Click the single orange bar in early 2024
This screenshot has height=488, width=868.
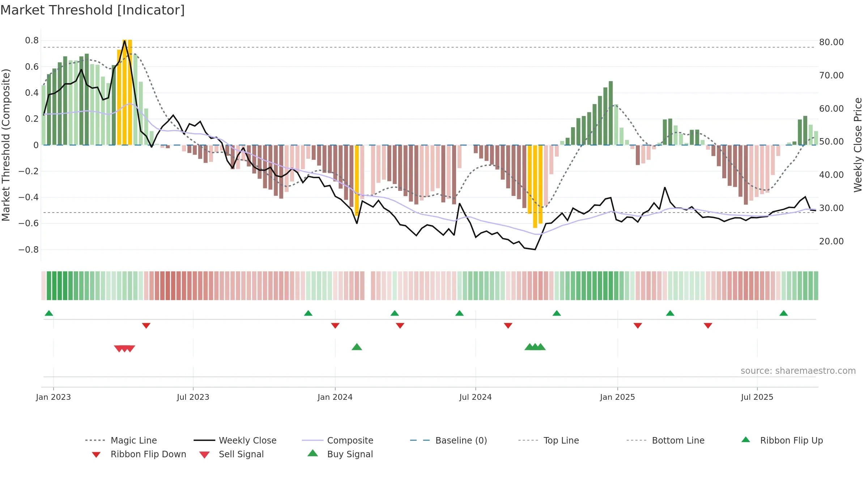tap(357, 180)
